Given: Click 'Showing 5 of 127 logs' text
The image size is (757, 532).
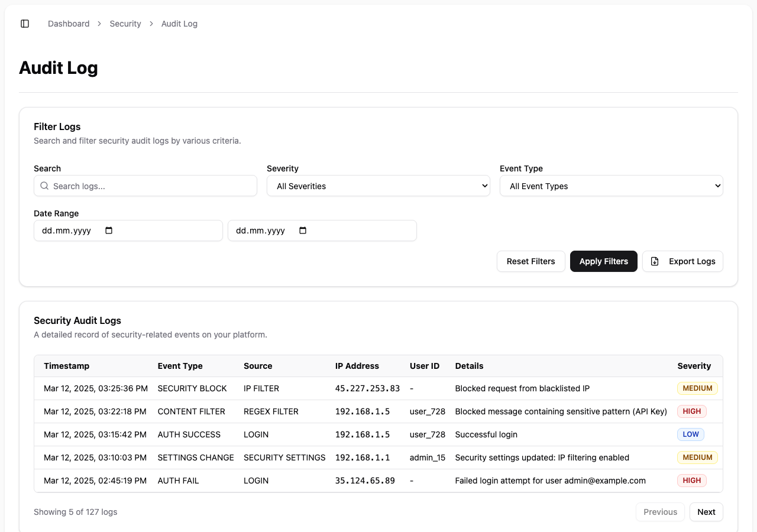Looking at the screenshot, I should (x=76, y=512).
